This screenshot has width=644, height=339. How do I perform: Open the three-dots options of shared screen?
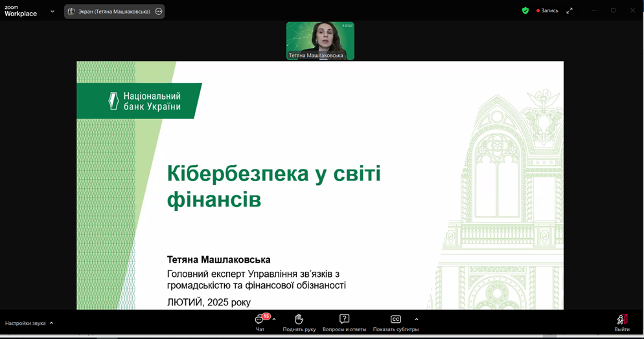coord(159,12)
